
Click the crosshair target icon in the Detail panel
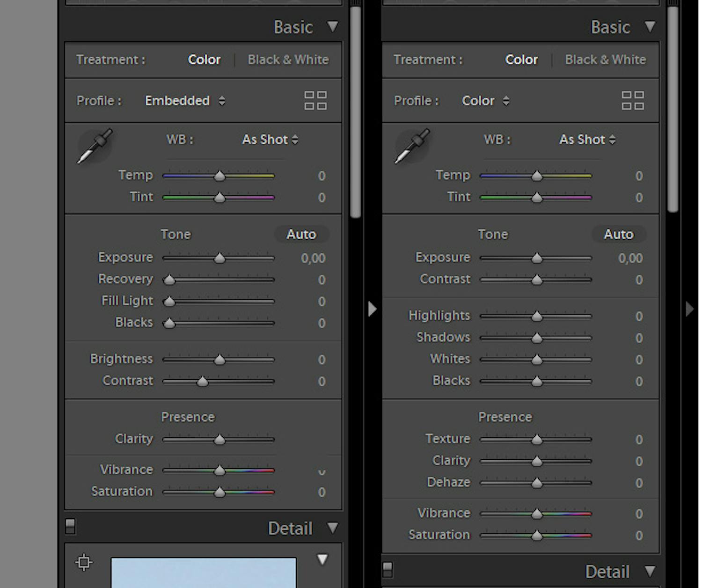coord(84,562)
